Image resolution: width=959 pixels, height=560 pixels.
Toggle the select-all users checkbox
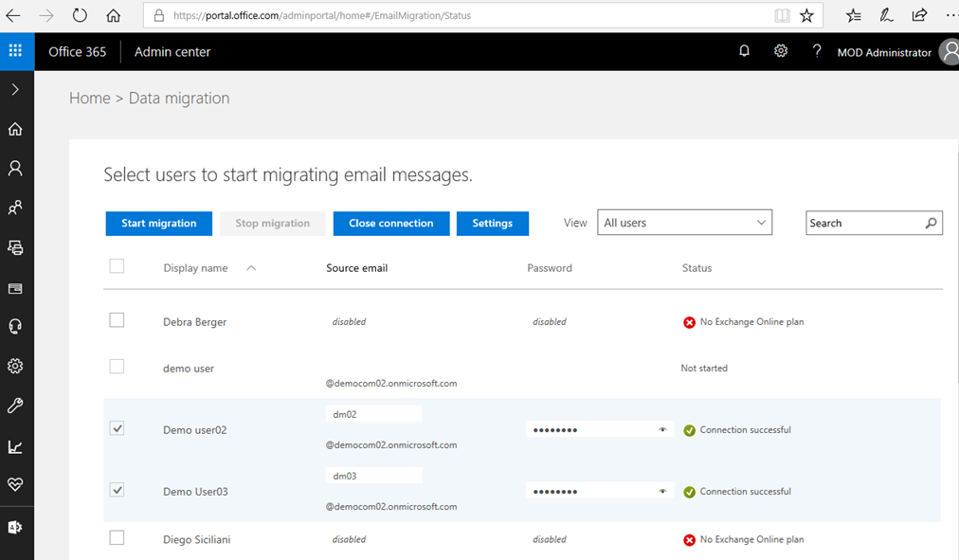point(117,266)
